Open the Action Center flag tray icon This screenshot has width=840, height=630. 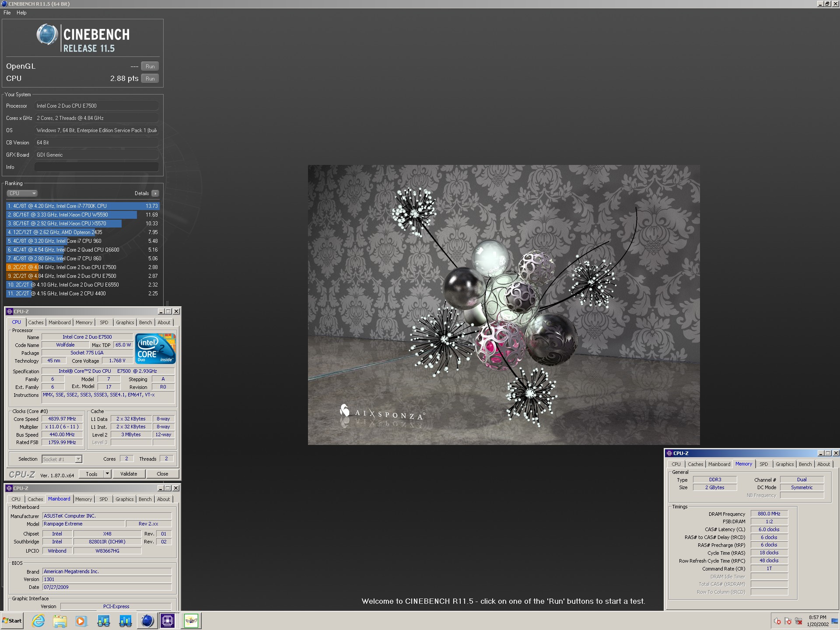tap(788, 621)
